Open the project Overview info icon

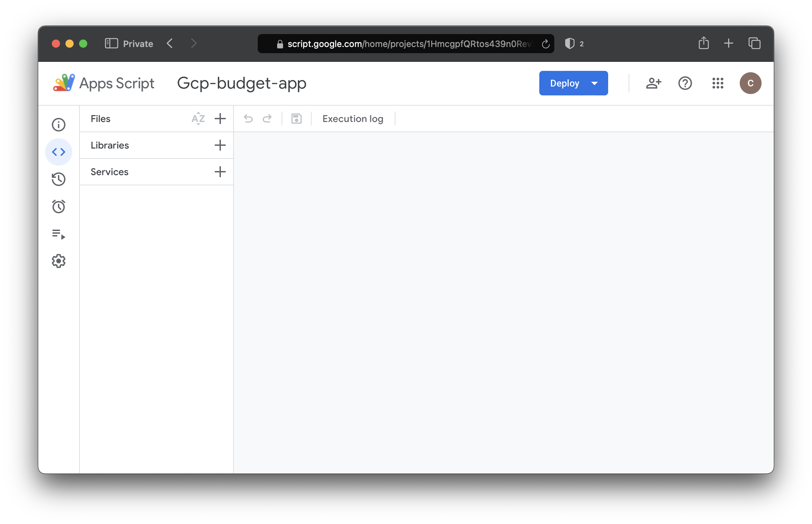click(59, 125)
